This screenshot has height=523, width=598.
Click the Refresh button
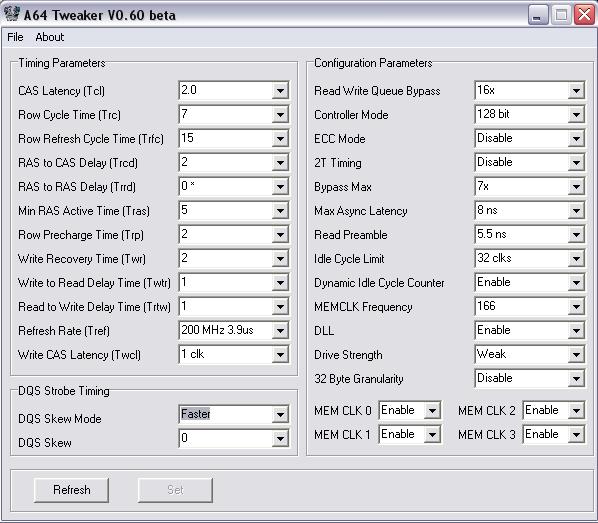coord(71,490)
